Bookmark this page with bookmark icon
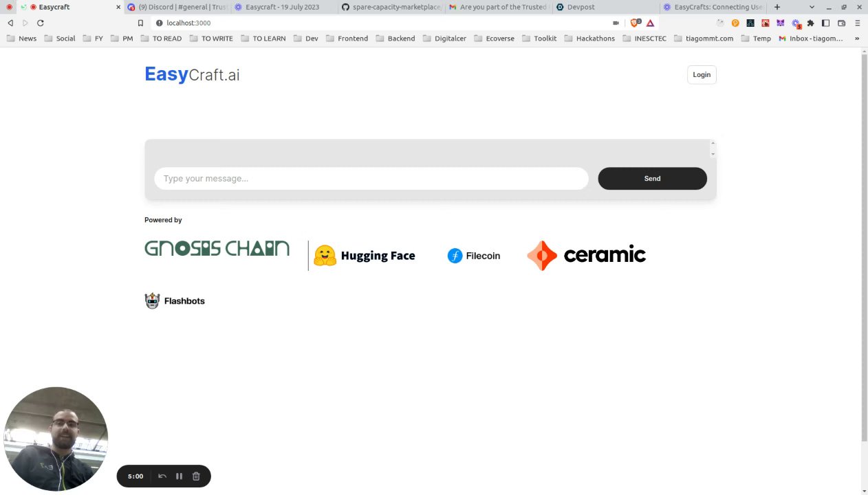868x495 pixels. coord(140,23)
